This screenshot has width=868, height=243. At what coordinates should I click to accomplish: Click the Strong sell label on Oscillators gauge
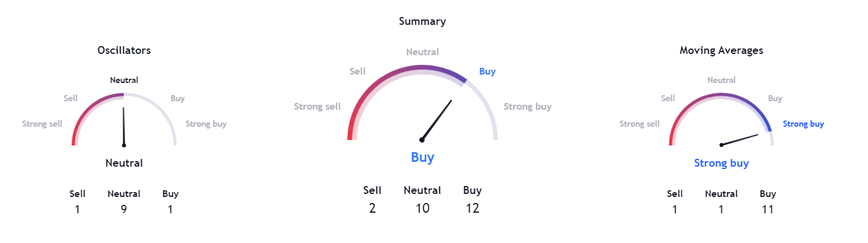tap(42, 124)
